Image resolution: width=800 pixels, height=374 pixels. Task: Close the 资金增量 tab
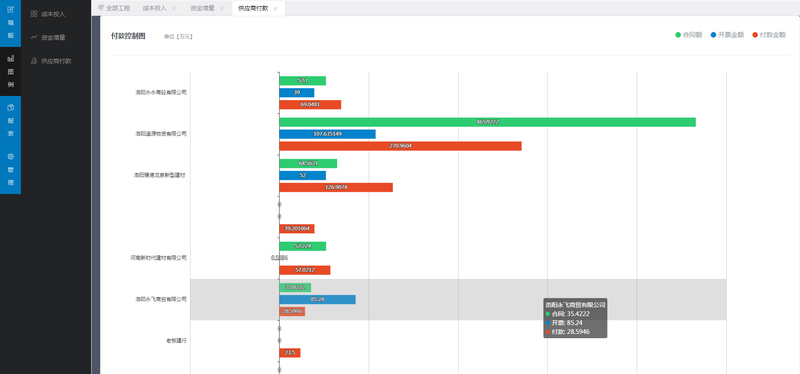pyautogui.click(x=221, y=9)
